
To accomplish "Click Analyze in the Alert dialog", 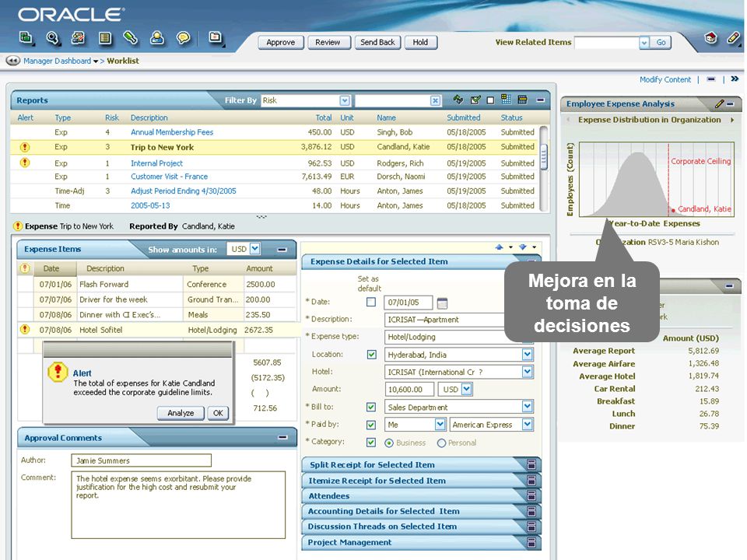I will 181,413.
